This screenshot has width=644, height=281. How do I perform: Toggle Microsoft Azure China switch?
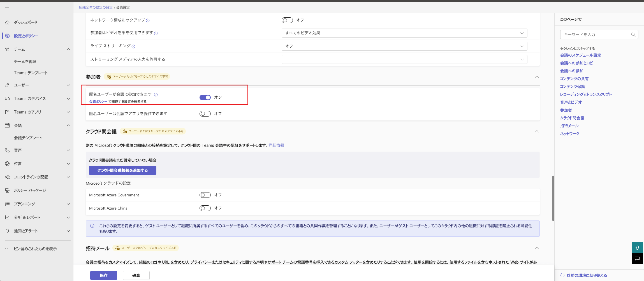click(205, 208)
